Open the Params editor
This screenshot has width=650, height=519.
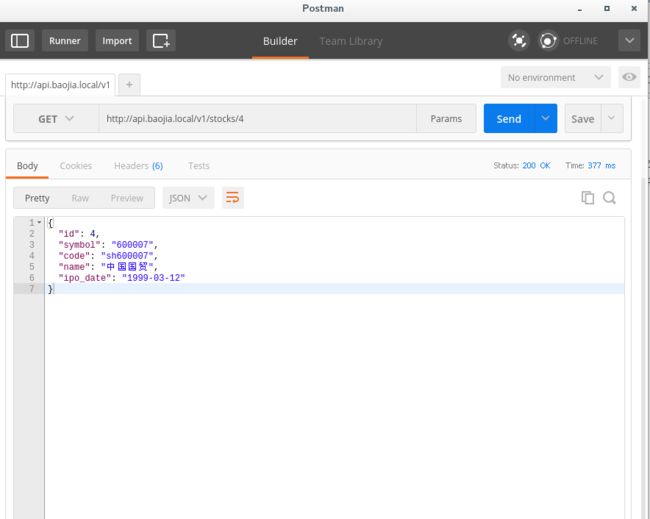tap(446, 119)
